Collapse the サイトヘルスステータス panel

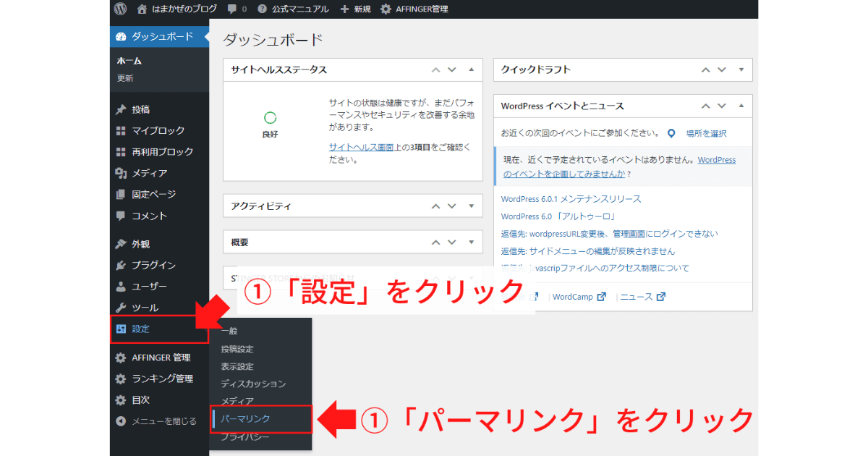coord(472,69)
